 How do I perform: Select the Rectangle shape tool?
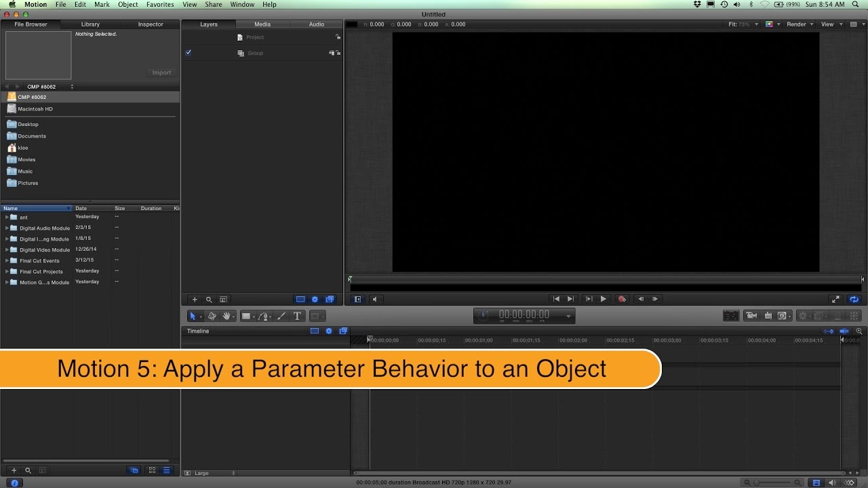246,316
